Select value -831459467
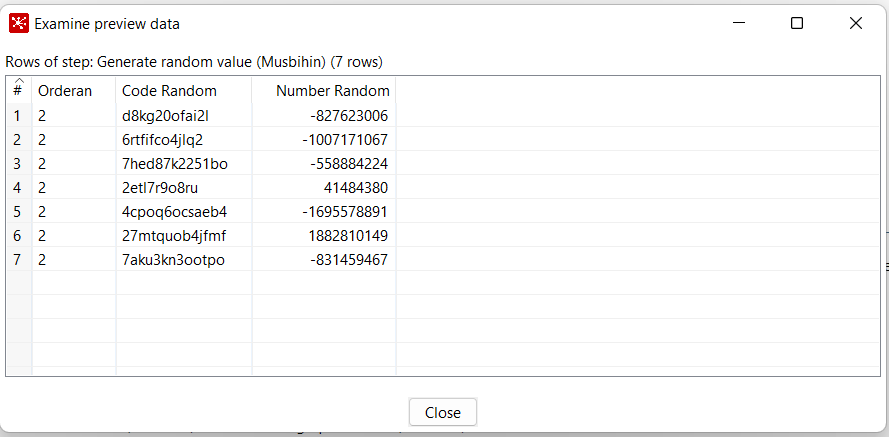Image resolution: width=889 pixels, height=437 pixels. (x=324, y=260)
